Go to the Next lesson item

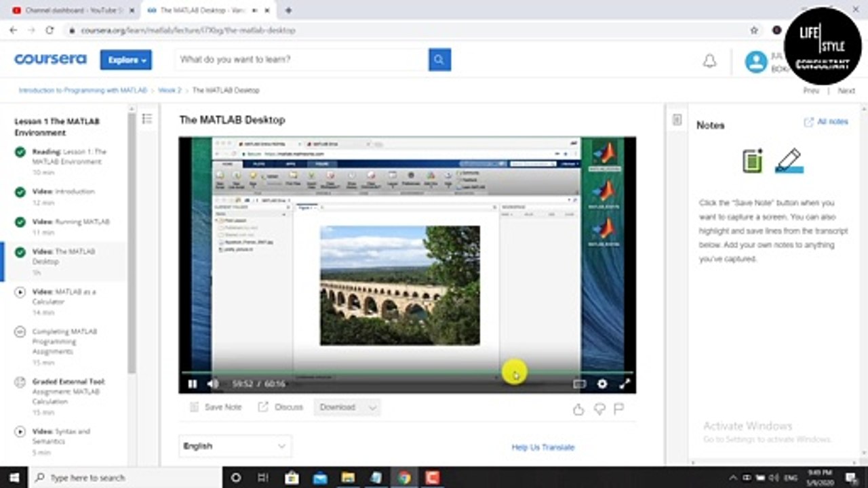click(846, 90)
